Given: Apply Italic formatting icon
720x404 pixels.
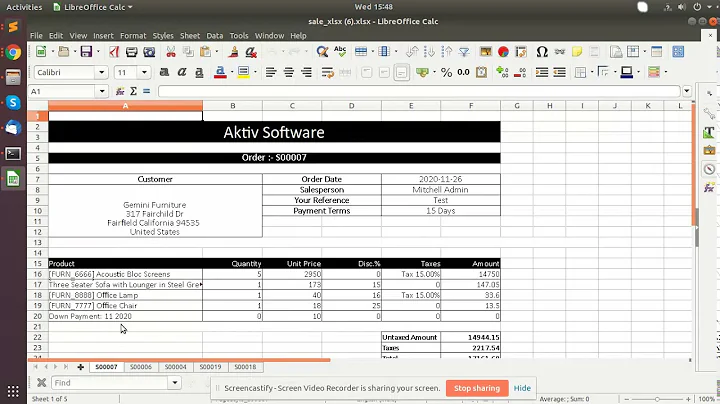Looking at the screenshot, I should (182, 72).
